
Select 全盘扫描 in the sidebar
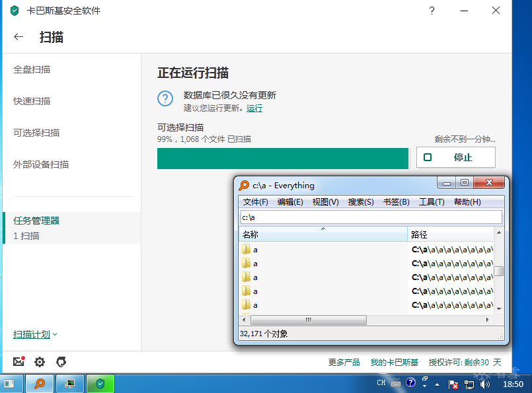coord(32,69)
